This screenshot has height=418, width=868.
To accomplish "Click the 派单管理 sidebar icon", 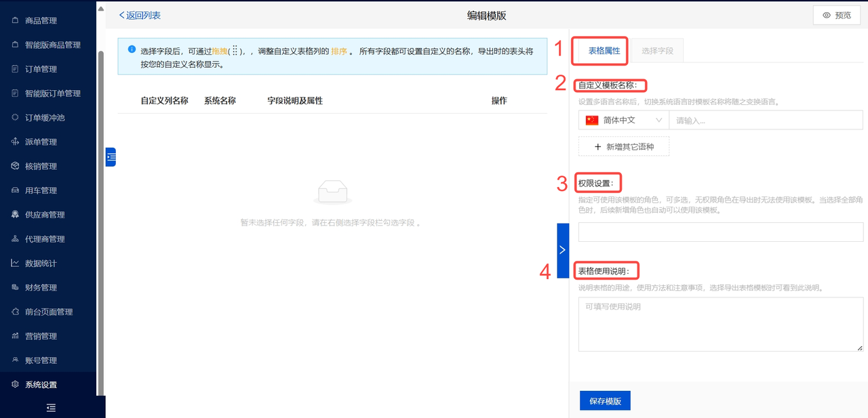I will [15, 142].
